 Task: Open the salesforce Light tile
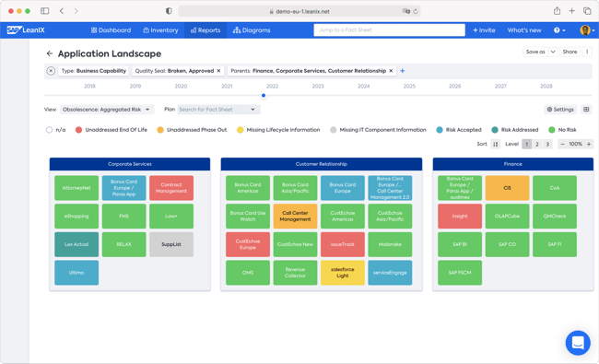pos(342,273)
